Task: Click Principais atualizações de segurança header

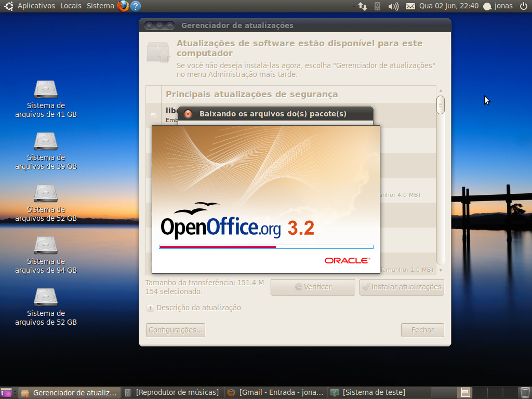Action: coord(252,95)
